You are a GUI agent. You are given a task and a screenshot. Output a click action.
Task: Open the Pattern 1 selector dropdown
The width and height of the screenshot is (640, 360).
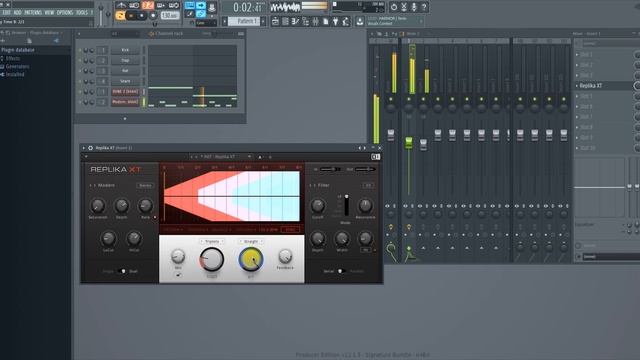244,21
